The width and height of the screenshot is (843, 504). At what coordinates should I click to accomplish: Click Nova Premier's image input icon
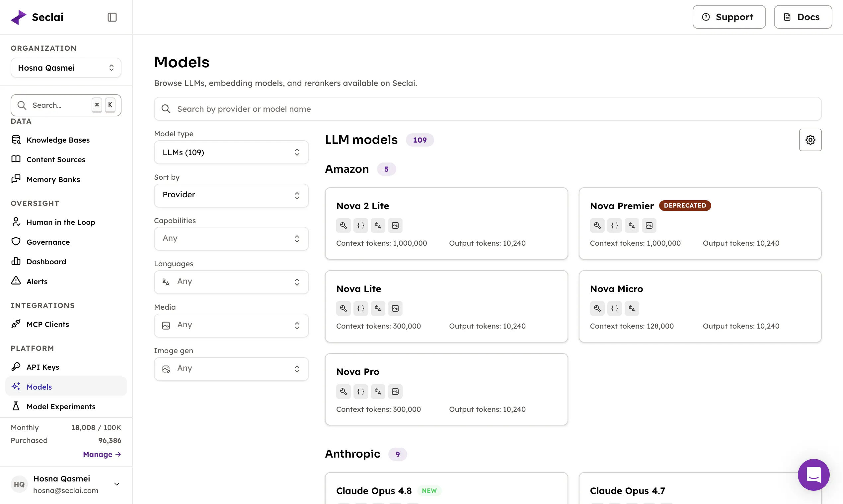649,225
